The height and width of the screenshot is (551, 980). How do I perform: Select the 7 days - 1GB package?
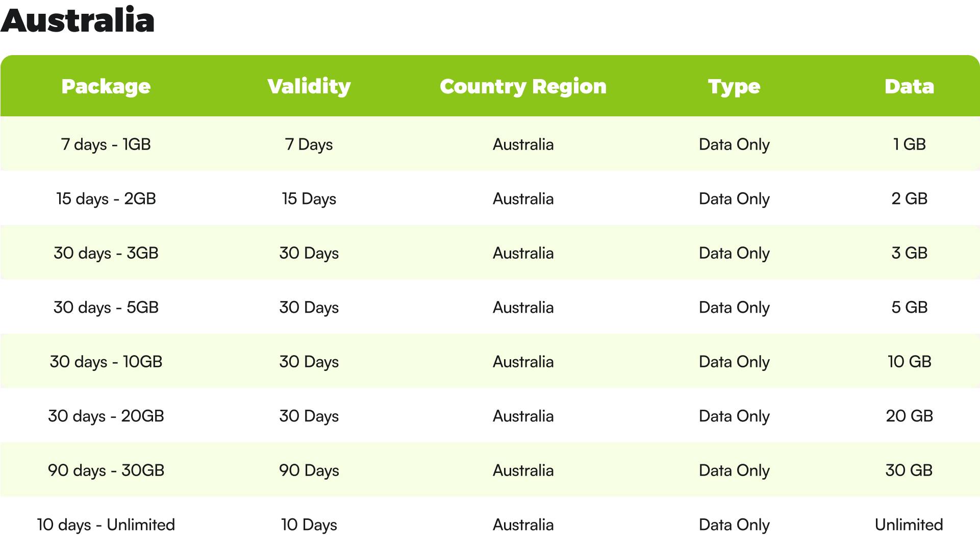click(106, 144)
